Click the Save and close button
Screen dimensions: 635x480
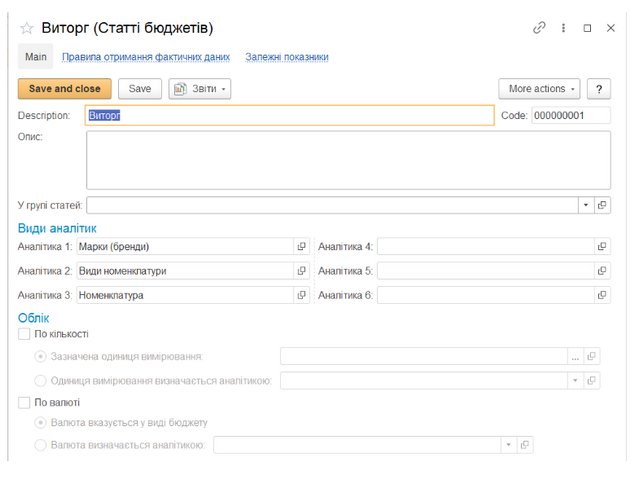pos(64,89)
